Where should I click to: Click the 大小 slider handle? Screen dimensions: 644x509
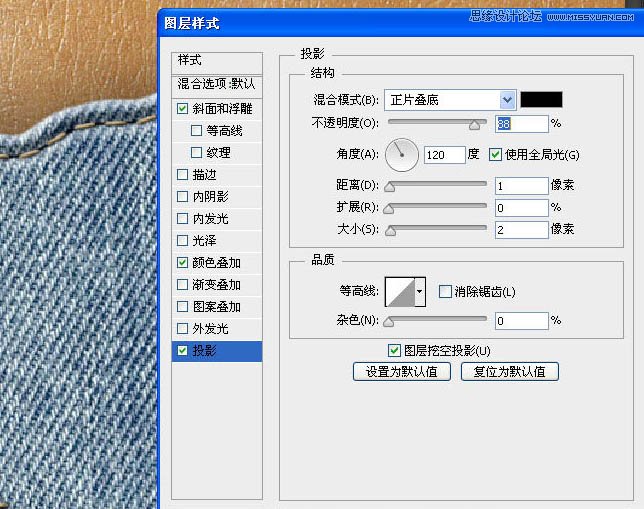[391, 231]
